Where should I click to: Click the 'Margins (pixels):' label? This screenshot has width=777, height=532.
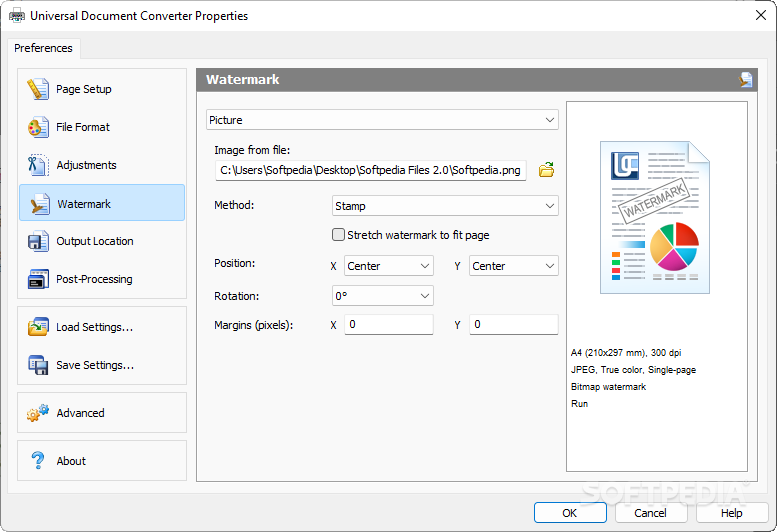pos(254,325)
